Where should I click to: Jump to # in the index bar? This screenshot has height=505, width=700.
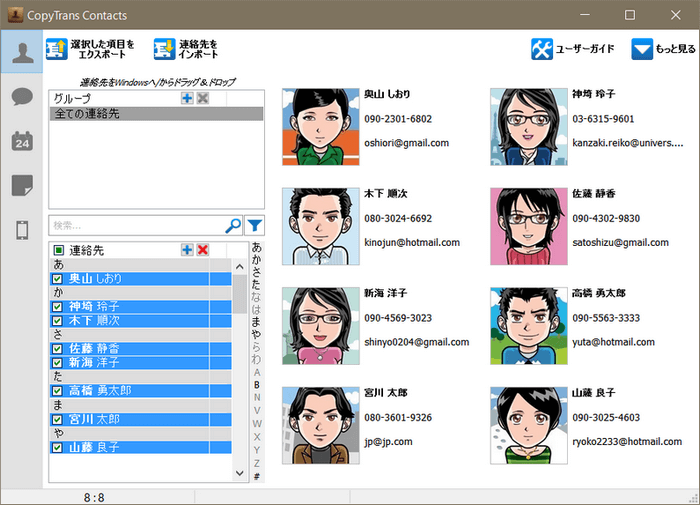(x=257, y=476)
